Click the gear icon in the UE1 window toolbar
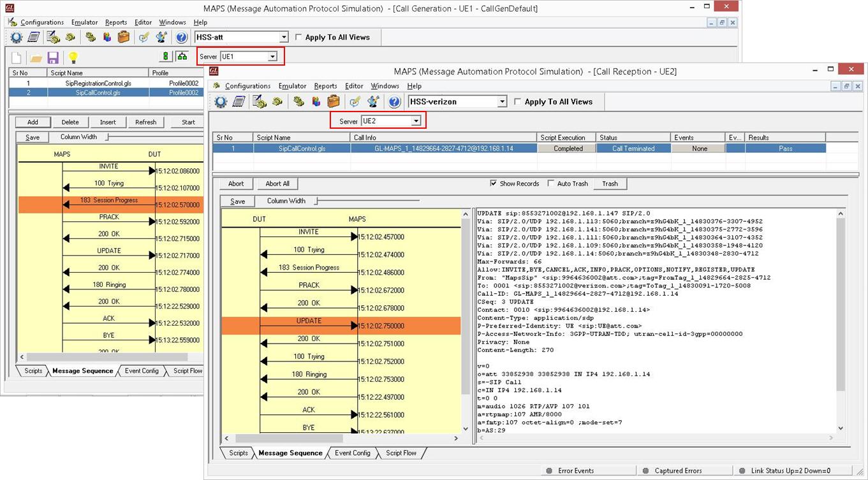Screen dimensions: 868x480 pyautogui.click(x=16, y=38)
